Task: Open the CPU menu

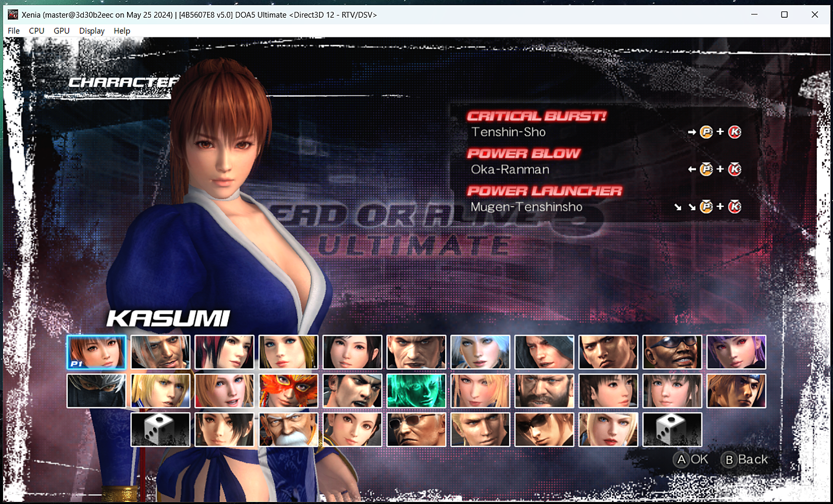Action: (x=36, y=31)
